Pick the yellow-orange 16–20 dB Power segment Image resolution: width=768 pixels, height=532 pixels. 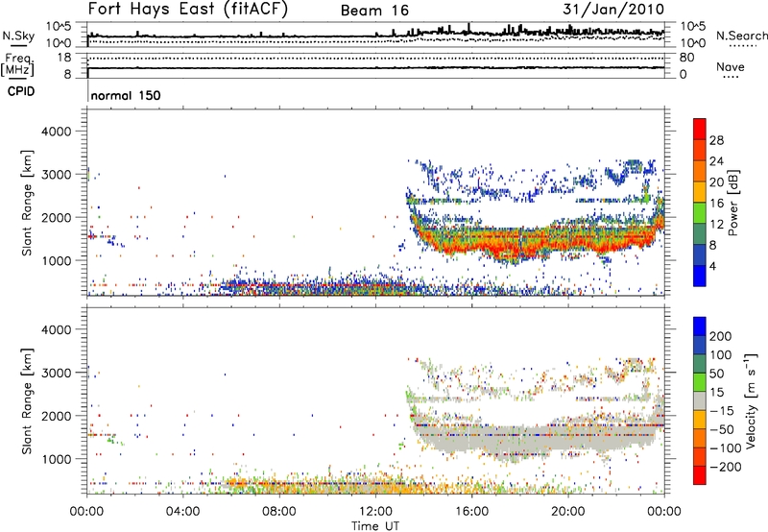(700, 192)
